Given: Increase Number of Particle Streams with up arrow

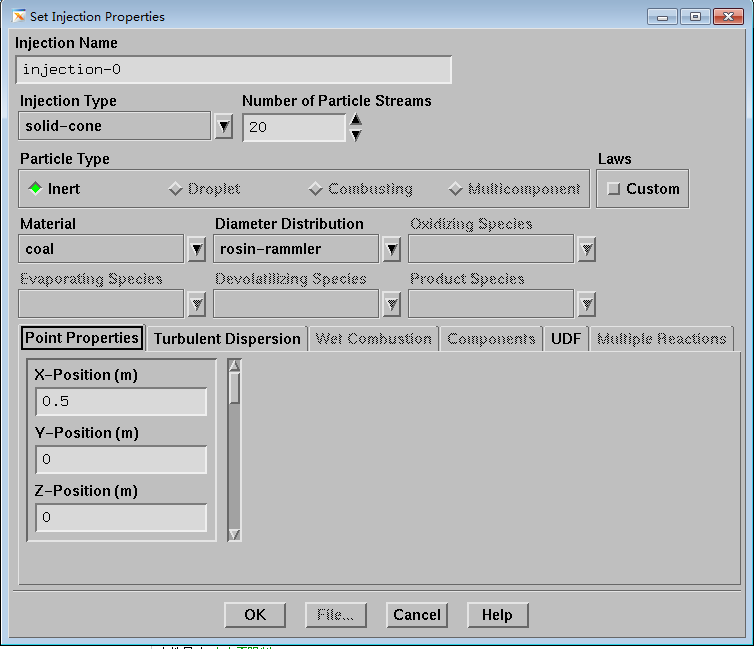Looking at the screenshot, I should pyautogui.click(x=356, y=120).
